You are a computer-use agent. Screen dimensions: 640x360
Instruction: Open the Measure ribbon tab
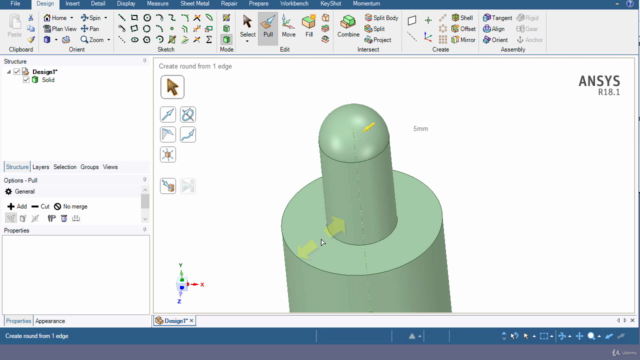(x=158, y=4)
